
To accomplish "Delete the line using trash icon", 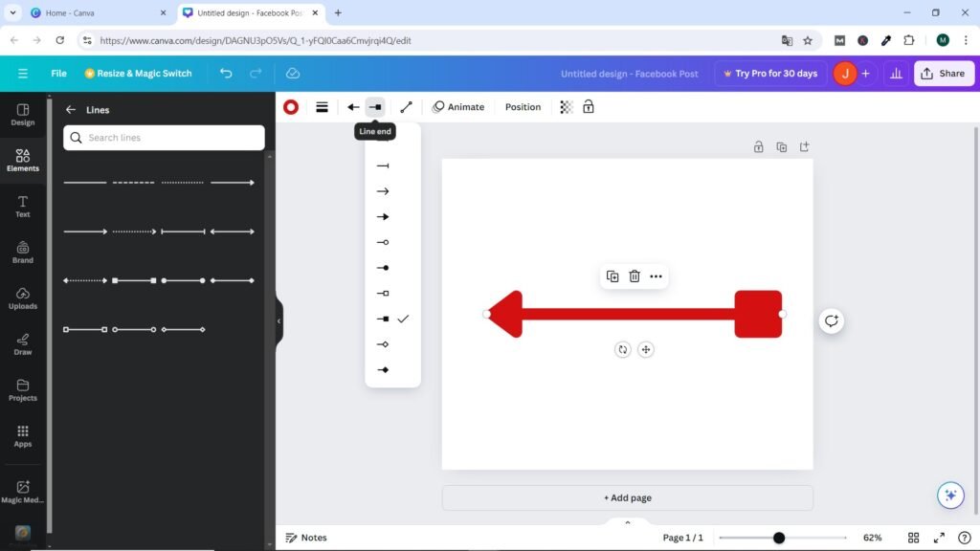I will tap(635, 276).
